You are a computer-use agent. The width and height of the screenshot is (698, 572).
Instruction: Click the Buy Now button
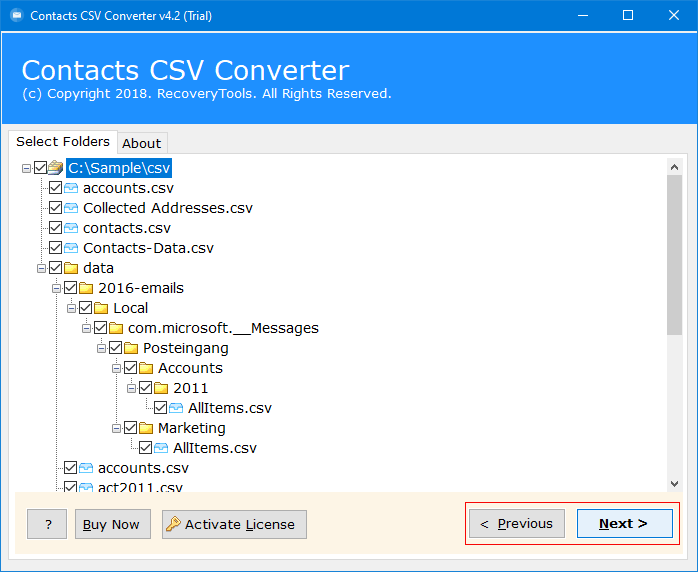point(113,524)
